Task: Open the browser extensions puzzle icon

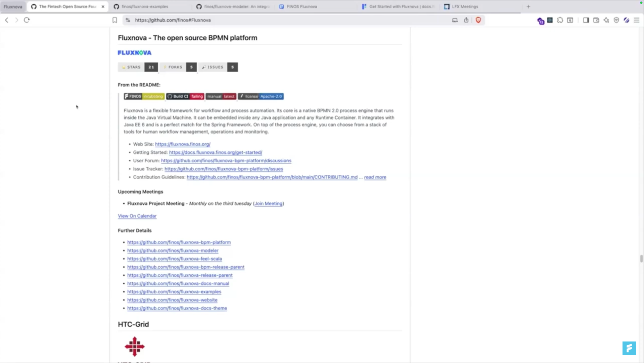Action: coord(560,20)
